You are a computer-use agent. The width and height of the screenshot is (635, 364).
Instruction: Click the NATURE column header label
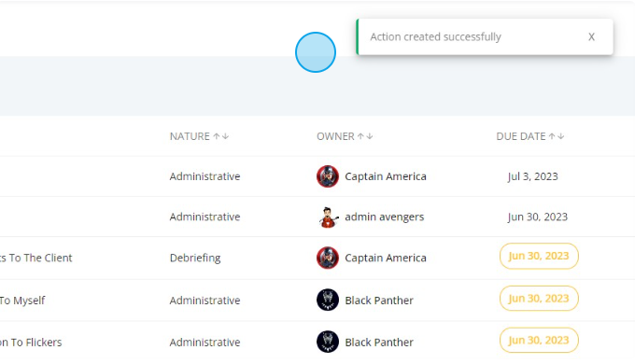(190, 136)
